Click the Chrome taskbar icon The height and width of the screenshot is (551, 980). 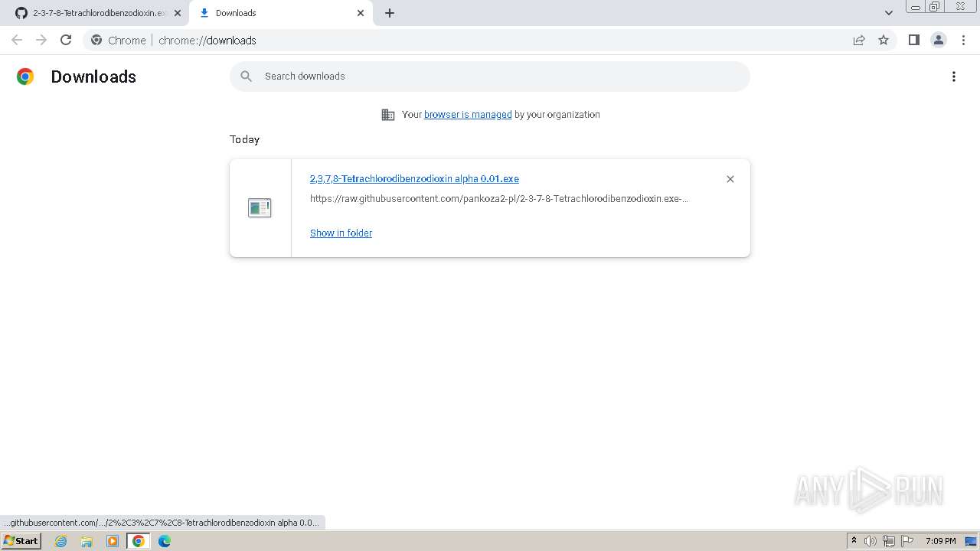click(139, 541)
